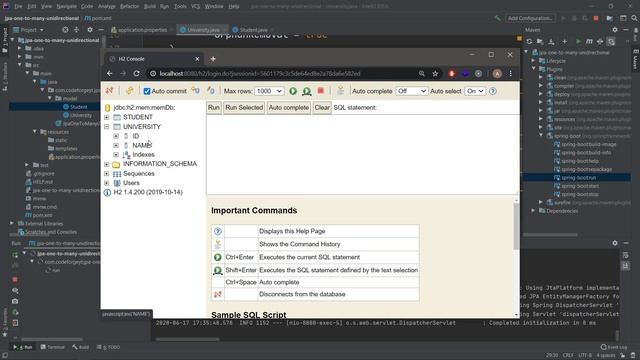Expand the STUDENT table node
The image size is (640, 360).
pyautogui.click(x=107, y=117)
